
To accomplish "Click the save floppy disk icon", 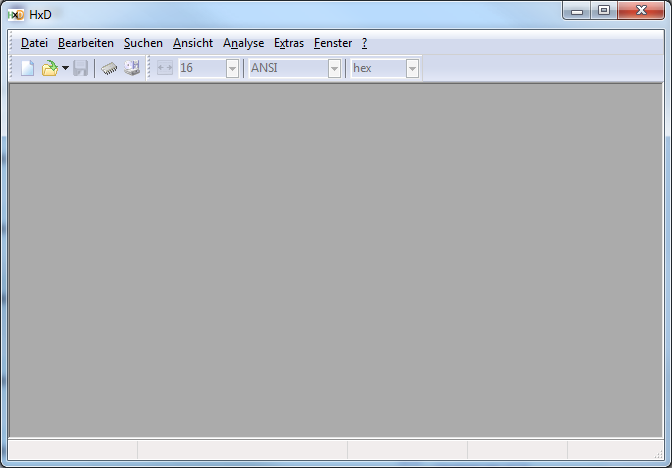I will click(x=81, y=68).
